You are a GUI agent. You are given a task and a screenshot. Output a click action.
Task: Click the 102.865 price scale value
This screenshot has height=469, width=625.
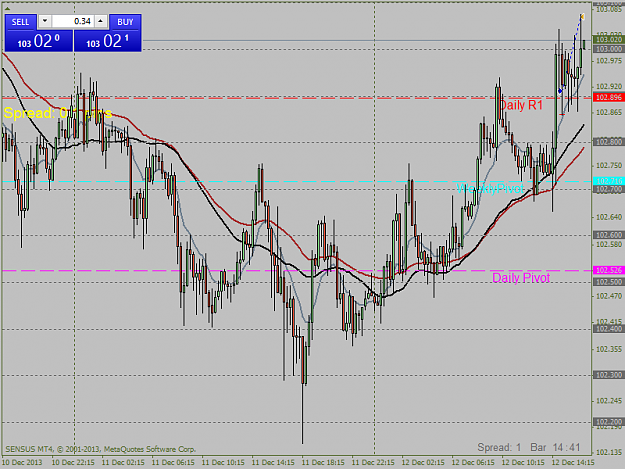click(x=609, y=112)
